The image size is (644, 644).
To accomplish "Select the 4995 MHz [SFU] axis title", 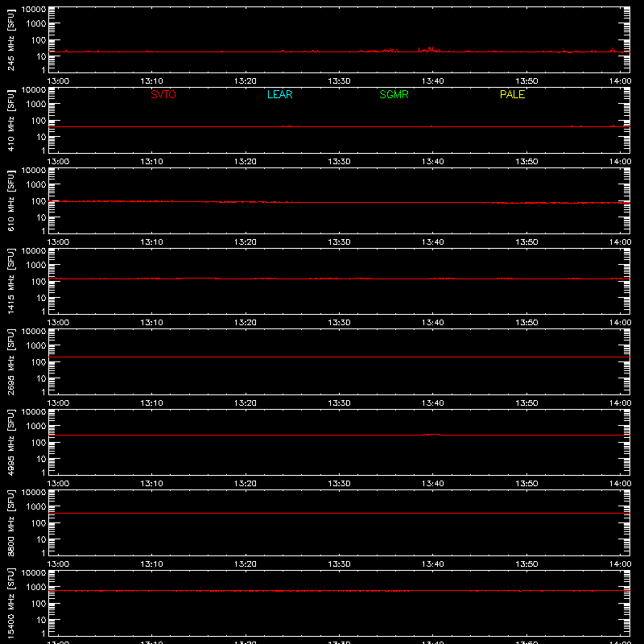I will coord(10,443).
